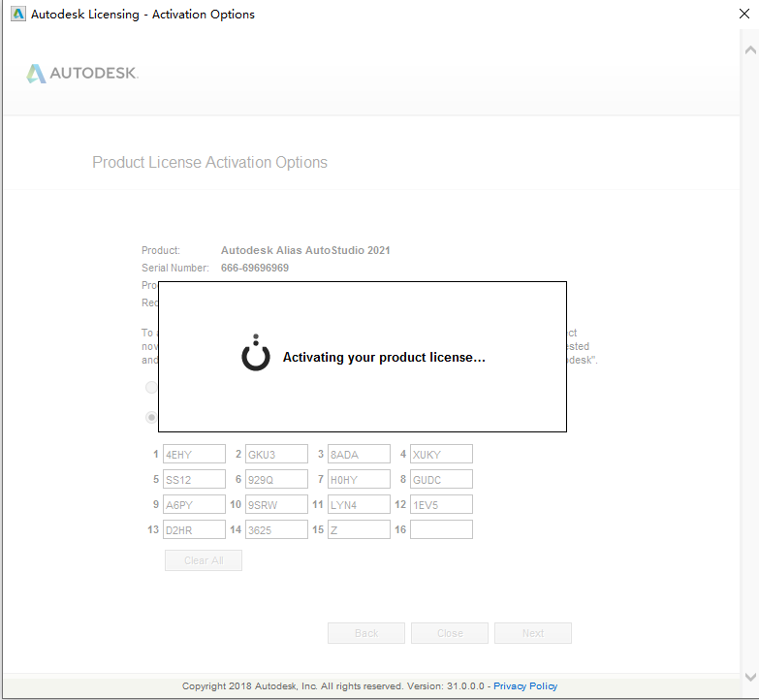This screenshot has width=759, height=700.
Task: Click the spinning activation progress indicator
Action: coord(256,353)
